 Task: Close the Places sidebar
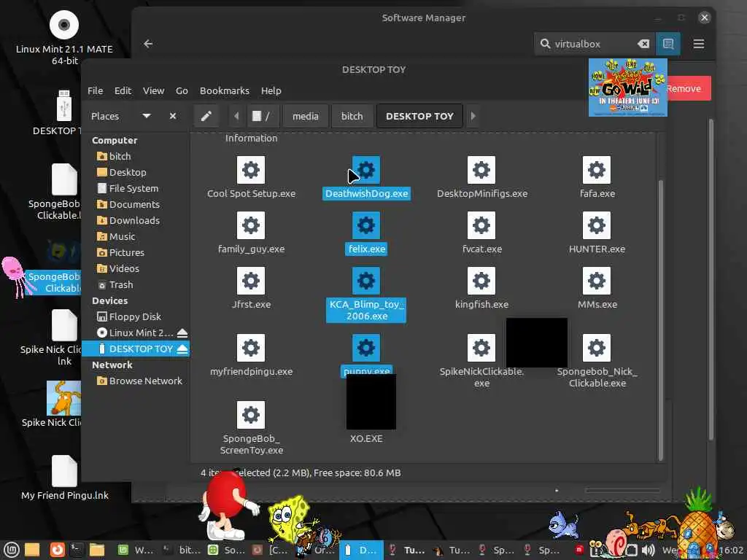173,116
